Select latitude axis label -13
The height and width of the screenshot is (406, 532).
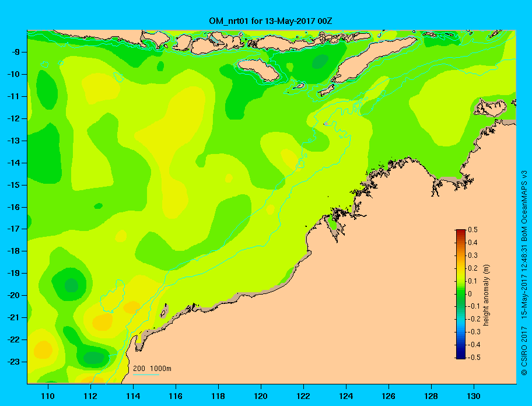tap(13, 141)
